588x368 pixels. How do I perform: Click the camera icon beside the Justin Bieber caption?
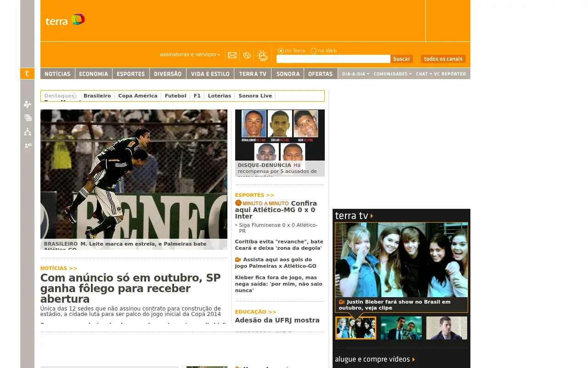tap(342, 302)
